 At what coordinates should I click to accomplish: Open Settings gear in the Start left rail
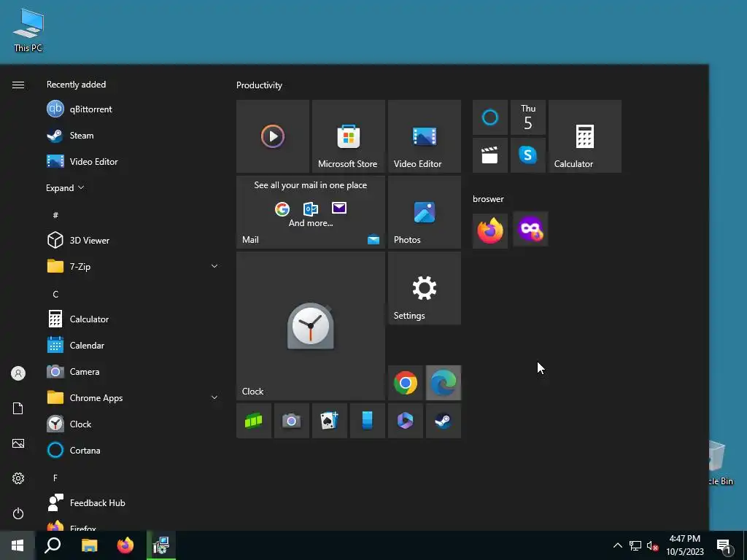pyautogui.click(x=18, y=478)
